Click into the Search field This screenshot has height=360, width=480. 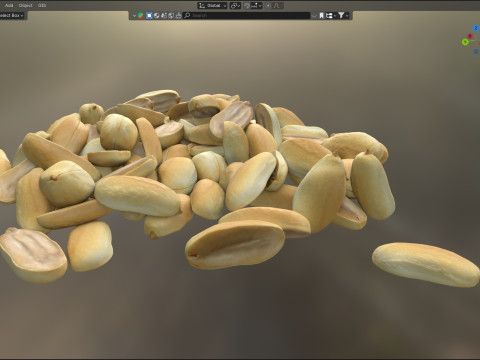[x=247, y=15]
